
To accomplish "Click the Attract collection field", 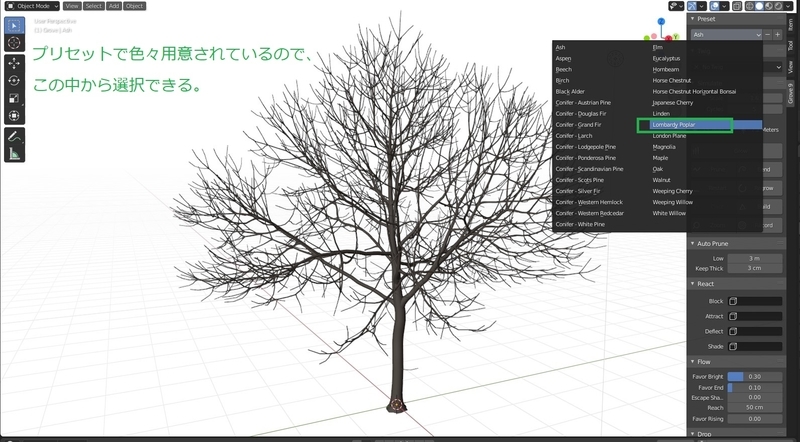I will [x=755, y=316].
